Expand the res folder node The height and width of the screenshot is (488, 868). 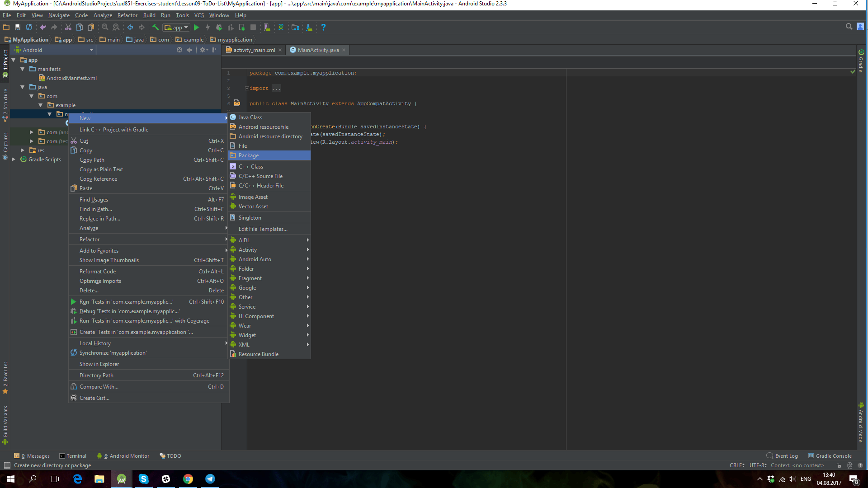click(23, 150)
